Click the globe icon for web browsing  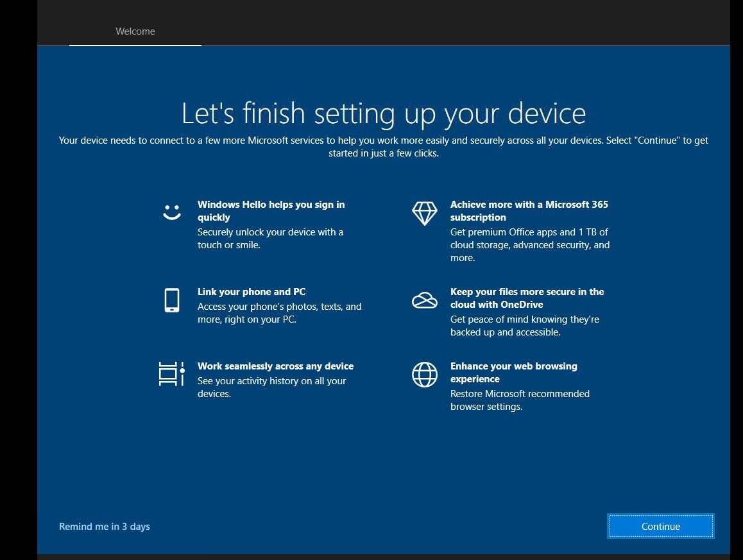coord(424,374)
